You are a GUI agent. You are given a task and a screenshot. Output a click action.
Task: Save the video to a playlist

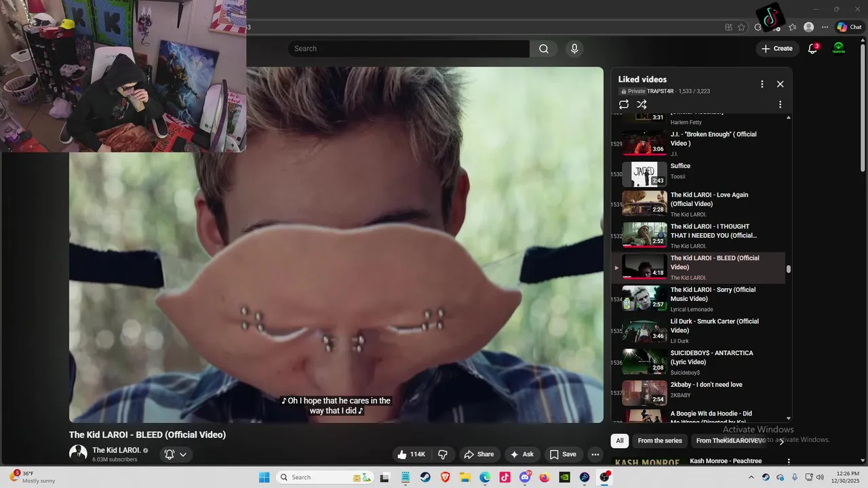(563, 454)
